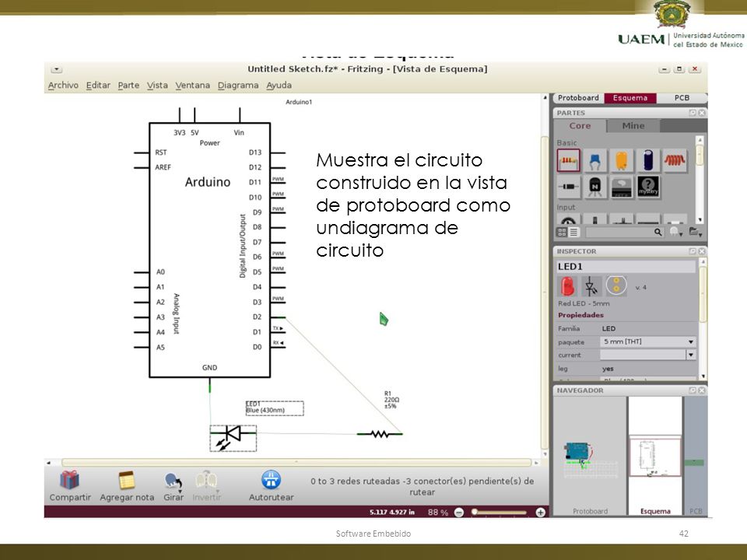Select the diode part in Basic parts
747x560 pixels.
tap(568, 187)
